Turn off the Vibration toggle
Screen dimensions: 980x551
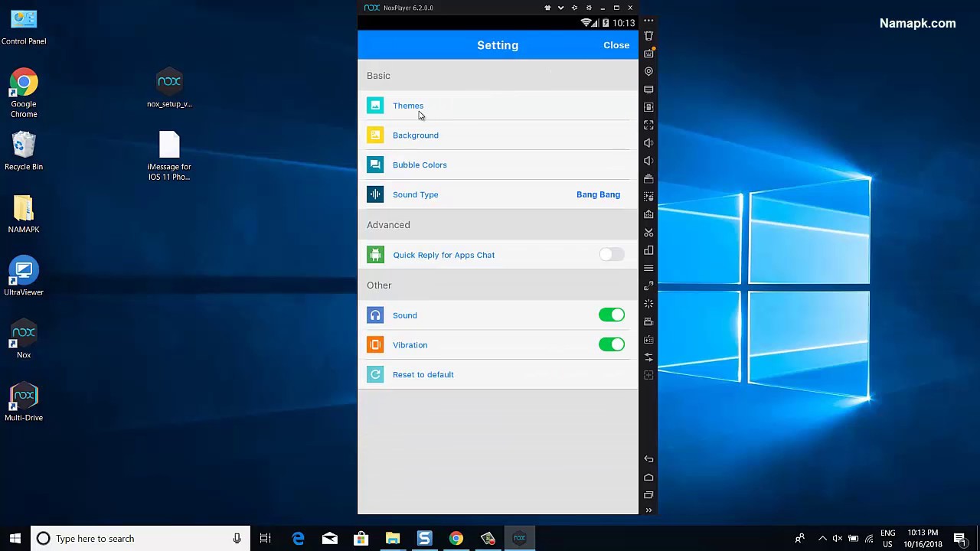click(612, 344)
